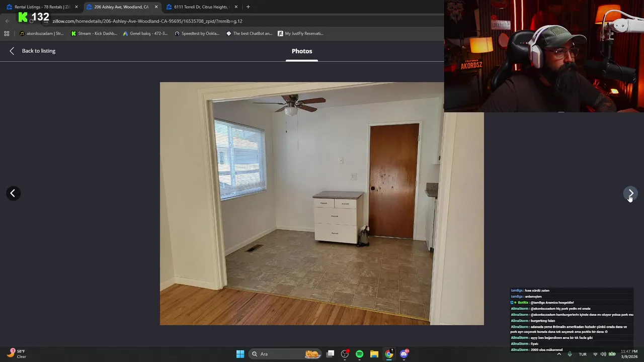Open The best ChatBot bookmark

click(249, 34)
